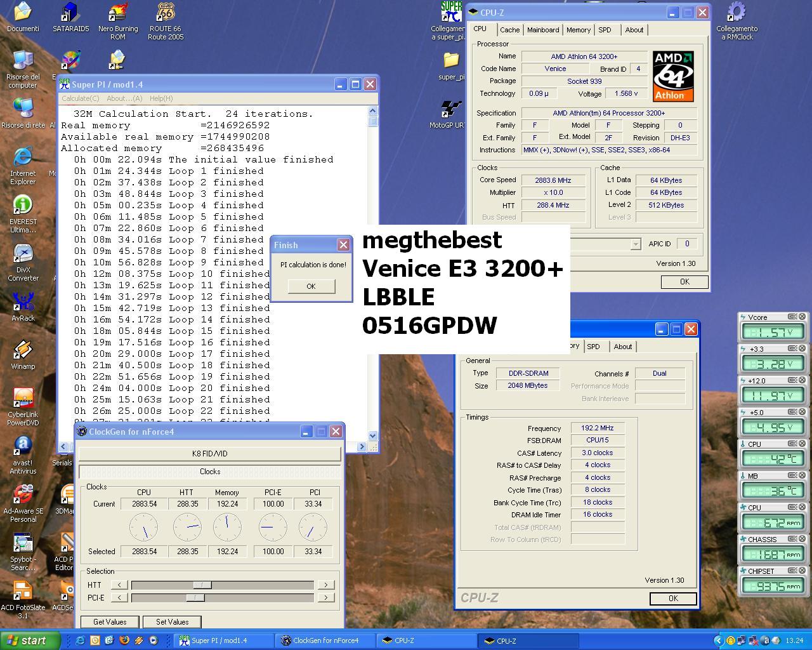Open settings icon on the +5.0 voltage widget
Viewport: 812px width, 650px height.
[792, 412]
